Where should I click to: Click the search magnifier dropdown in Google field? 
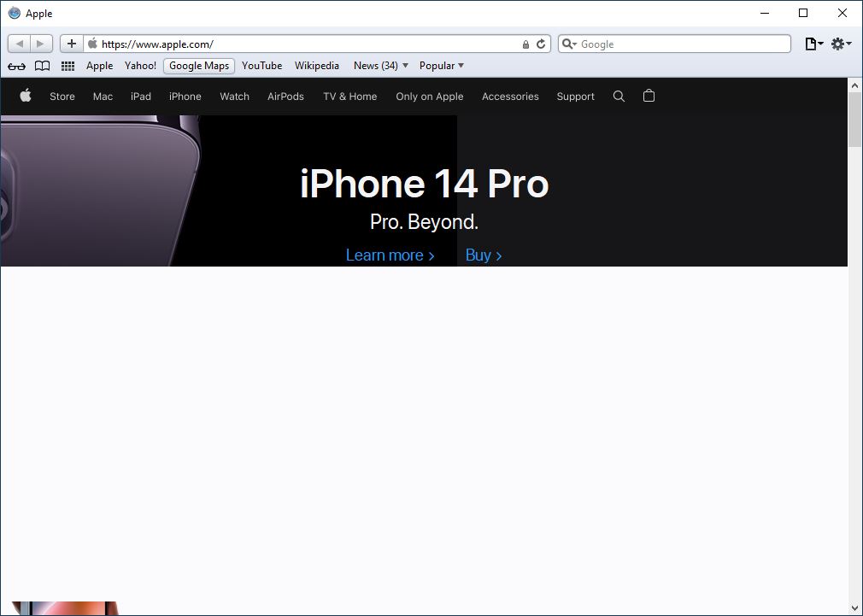[x=569, y=44]
